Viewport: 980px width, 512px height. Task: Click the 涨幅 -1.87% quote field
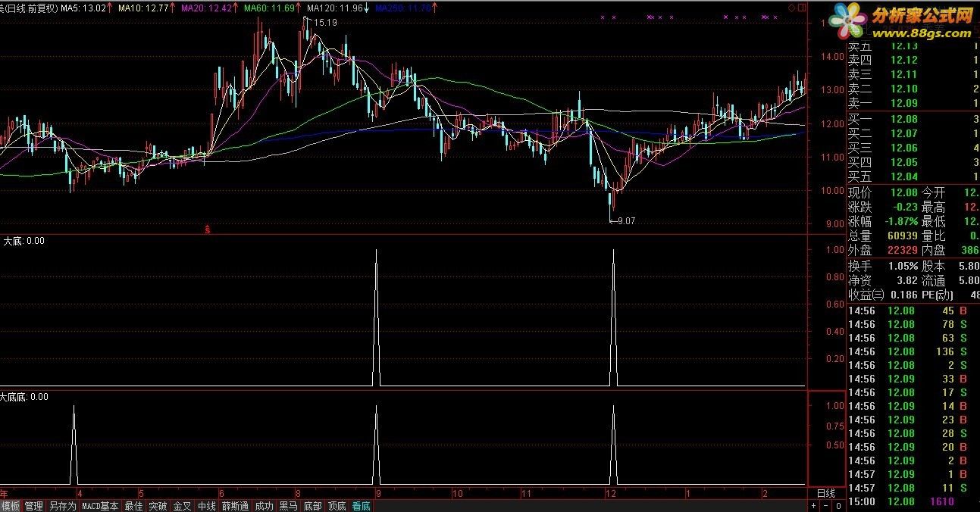coord(882,221)
